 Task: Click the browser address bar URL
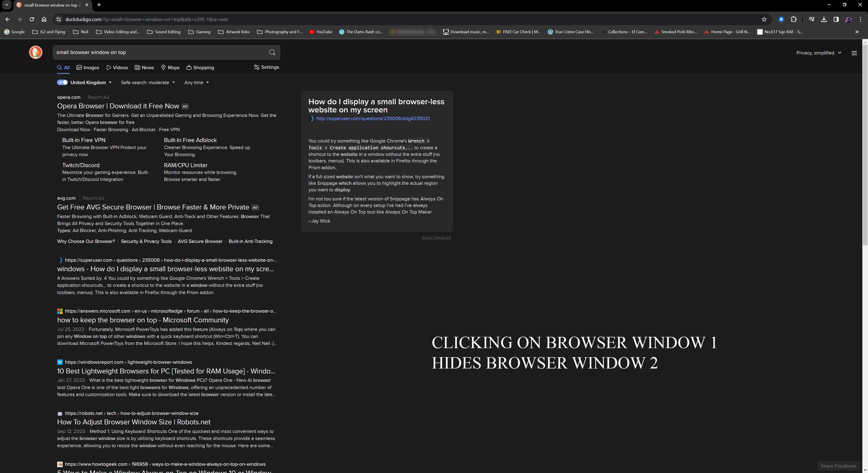point(146,19)
